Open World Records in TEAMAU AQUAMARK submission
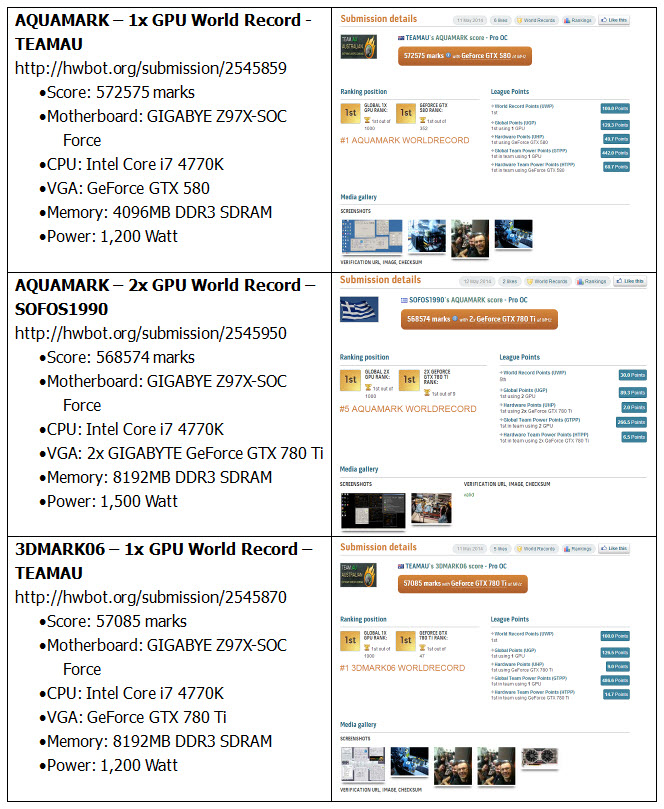Viewport: 664px width, 809px height. [537, 20]
